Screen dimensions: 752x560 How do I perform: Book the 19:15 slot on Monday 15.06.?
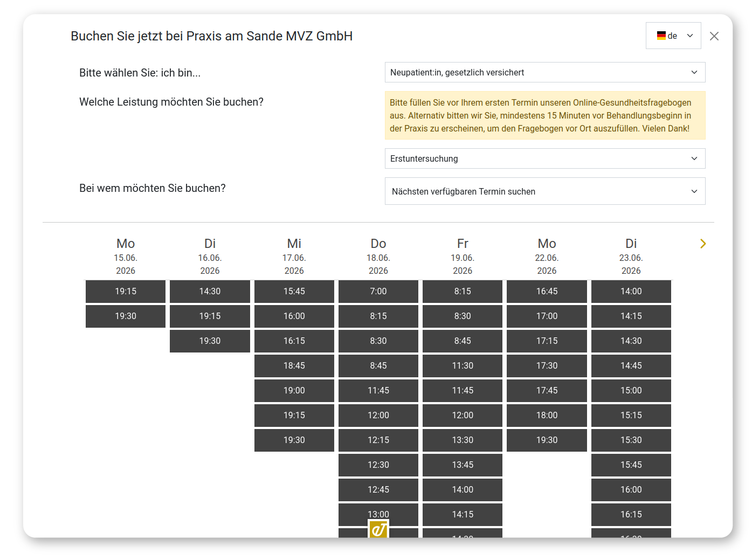(126, 292)
